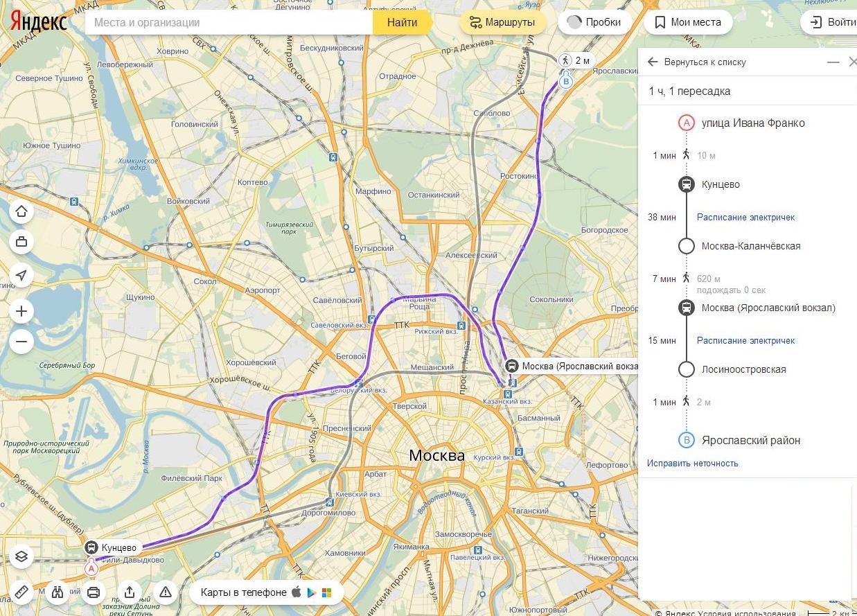Select the ruler distance tool
The height and width of the screenshot is (616, 857).
tap(21, 592)
